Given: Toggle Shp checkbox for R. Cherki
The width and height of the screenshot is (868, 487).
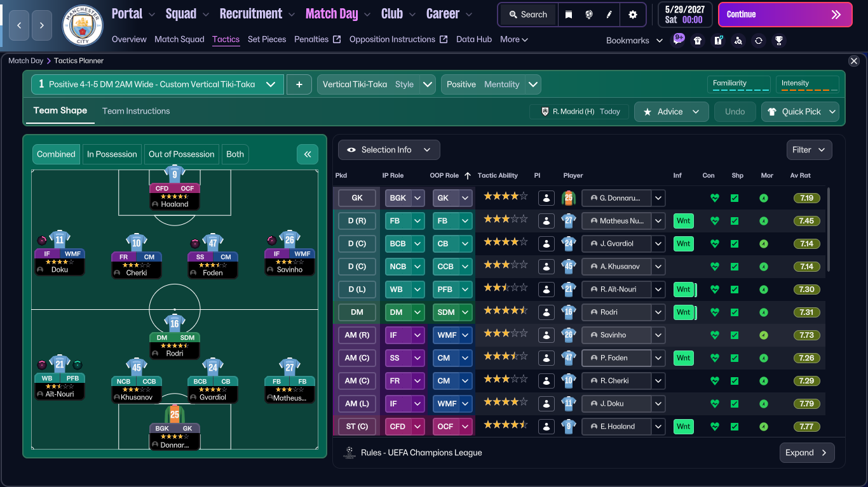Looking at the screenshot, I should click(735, 381).
